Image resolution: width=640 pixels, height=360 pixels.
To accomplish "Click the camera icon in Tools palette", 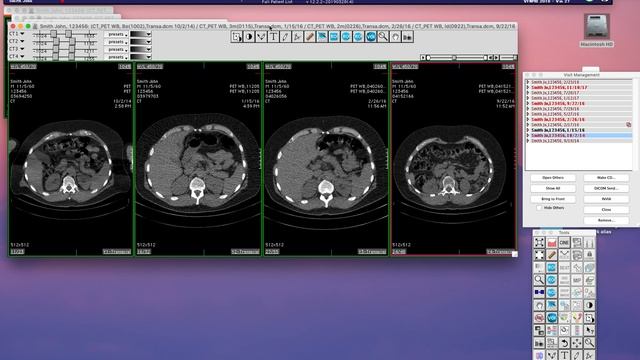I will 539,343.
